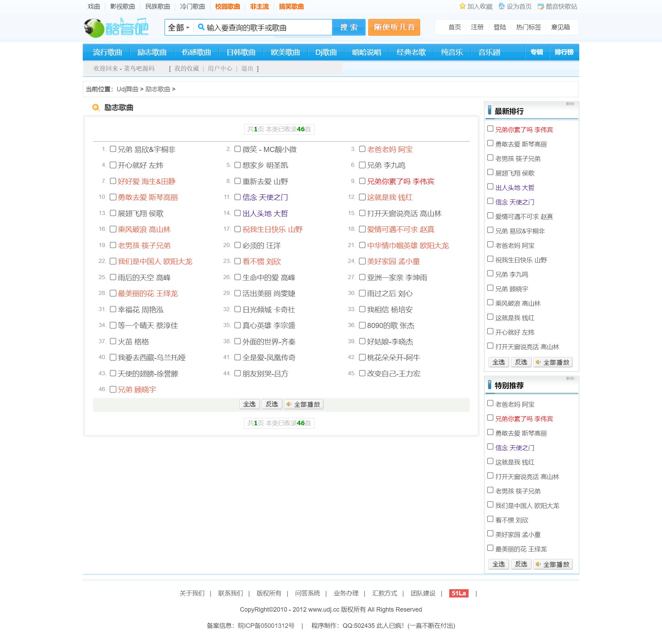The image size is (662, 644).
Task: Open 注册 link
Action: point(477,27)
